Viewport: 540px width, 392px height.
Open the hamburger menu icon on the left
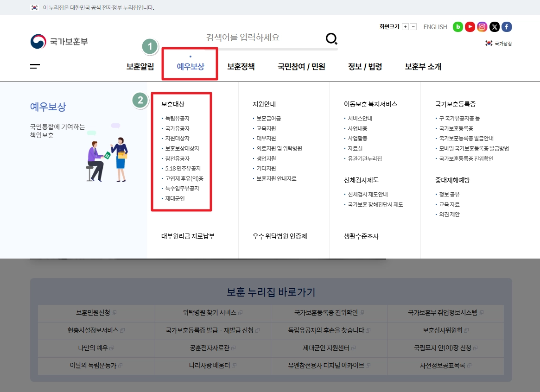(x=34, y=67)
